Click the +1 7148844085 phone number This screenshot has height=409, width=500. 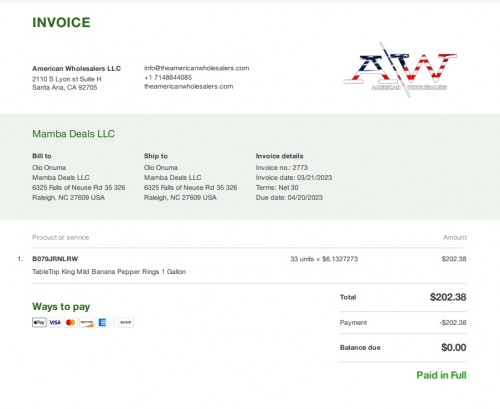(168, 77)
